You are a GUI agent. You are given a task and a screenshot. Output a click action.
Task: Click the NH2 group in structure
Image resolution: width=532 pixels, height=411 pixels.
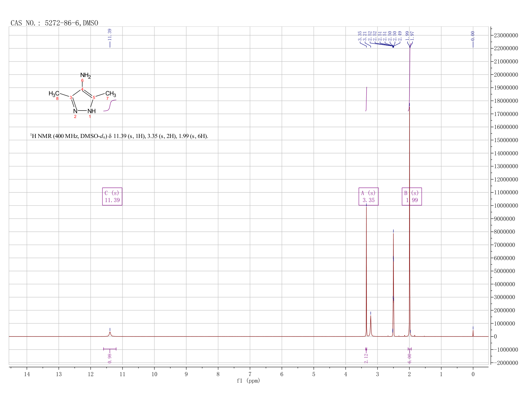85,75
